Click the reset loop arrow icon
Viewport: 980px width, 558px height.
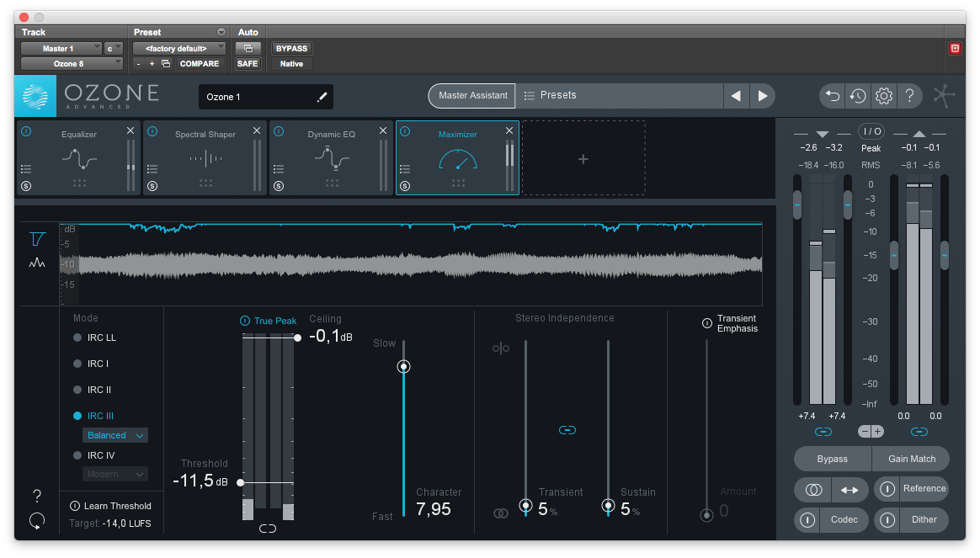(x=37, y=520)
